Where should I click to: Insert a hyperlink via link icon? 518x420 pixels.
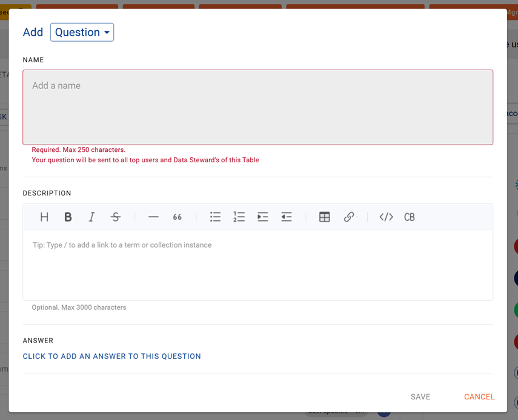349,217
